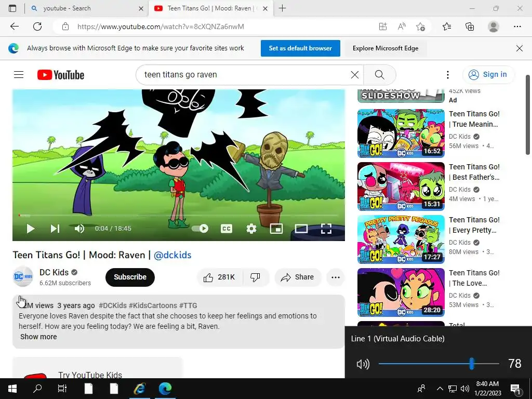Image resolution: width=532 pixels, height=399 pixels.
Task: Go to the YouTube home logo
Action: tap(61, 75)
